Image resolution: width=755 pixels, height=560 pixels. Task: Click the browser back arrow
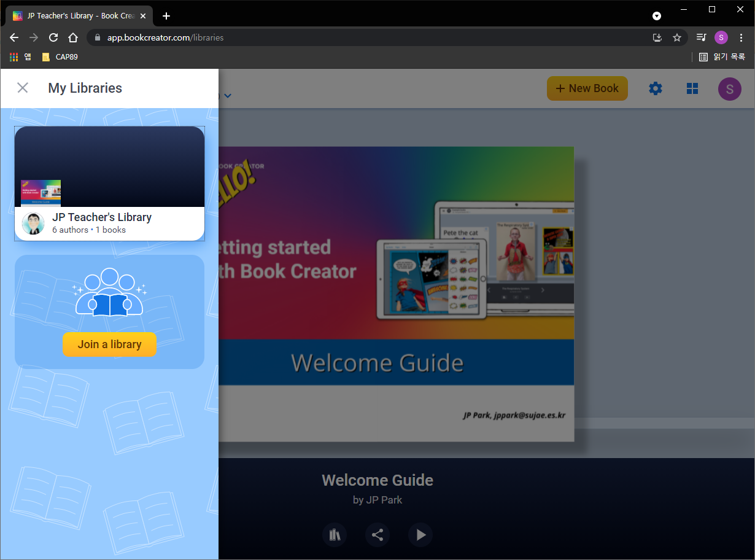tap(14, 37)
